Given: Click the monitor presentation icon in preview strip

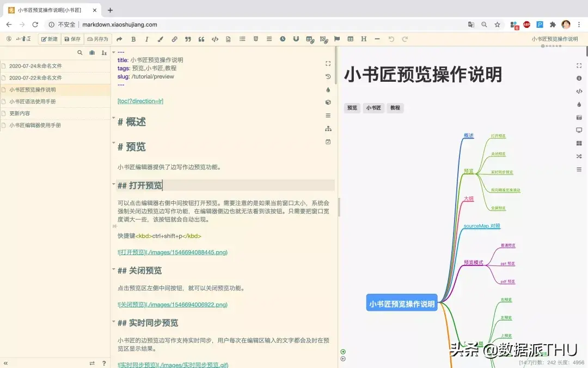Looking at the screenshot, I should pos(579,130).
